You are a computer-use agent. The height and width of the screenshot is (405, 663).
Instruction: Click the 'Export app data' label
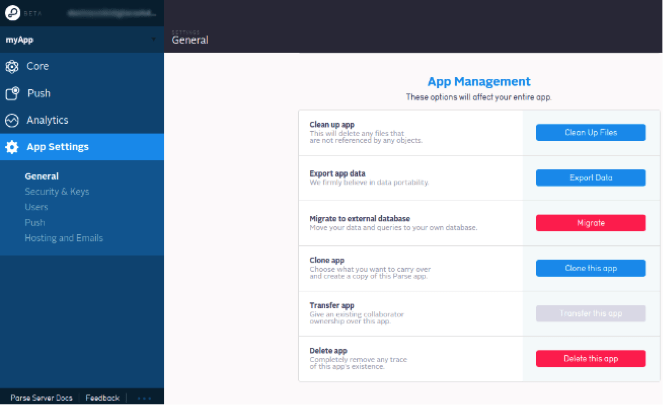coord(337,173)
